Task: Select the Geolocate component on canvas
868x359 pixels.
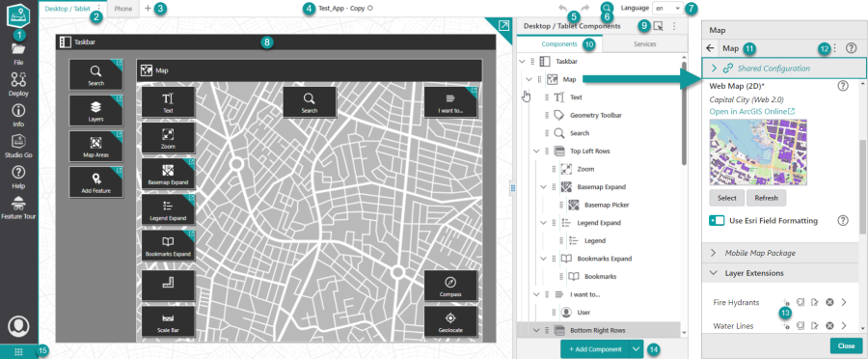Action: coord(450,322)
